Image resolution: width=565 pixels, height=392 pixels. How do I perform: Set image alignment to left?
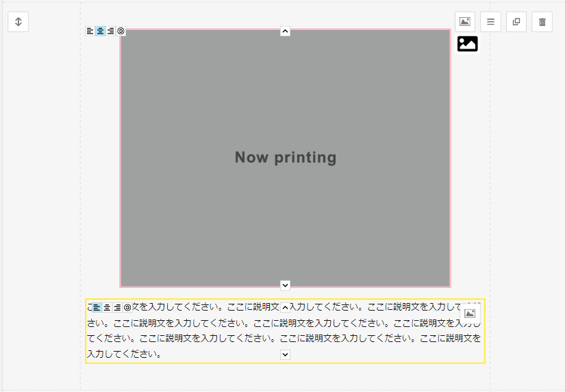click(x=90, y=31)
